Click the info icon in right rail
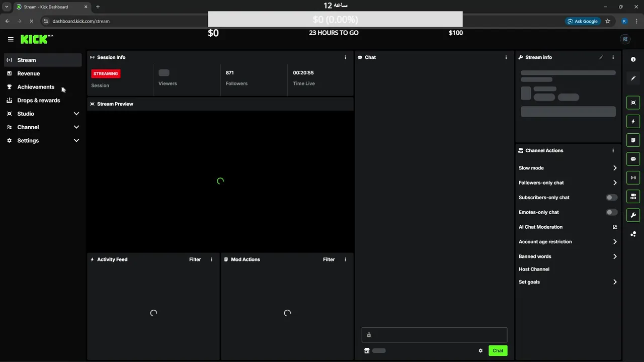Viewport: 644px width, 362px height. (633, 59)
